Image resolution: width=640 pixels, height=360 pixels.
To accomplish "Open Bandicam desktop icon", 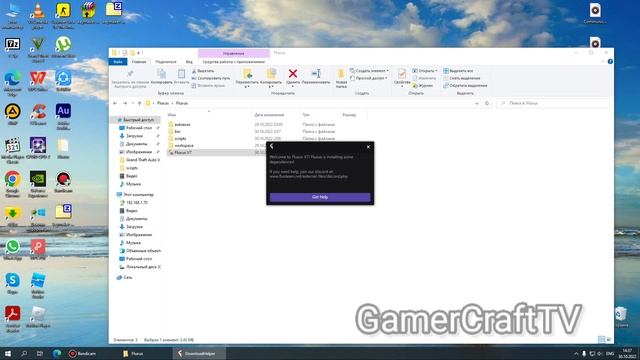I will click(x=63, y=182).
